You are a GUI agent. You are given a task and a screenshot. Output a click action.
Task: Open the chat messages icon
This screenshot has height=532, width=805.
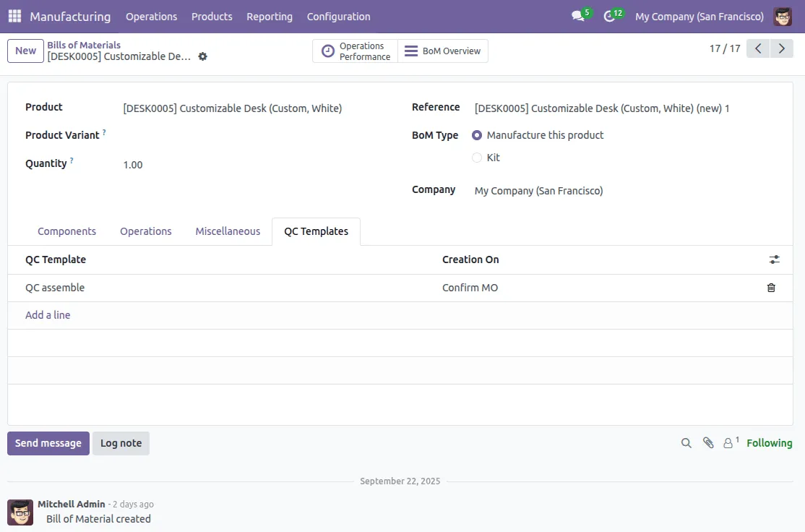click(577, 16)
